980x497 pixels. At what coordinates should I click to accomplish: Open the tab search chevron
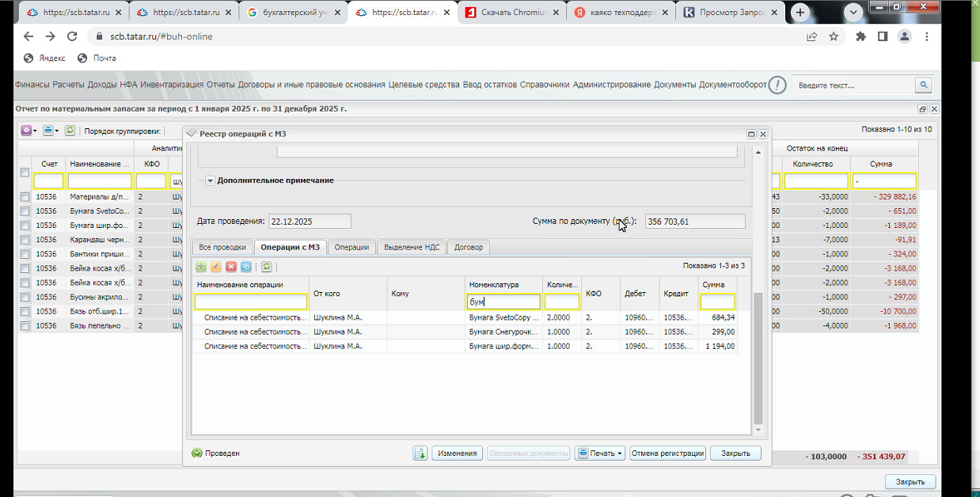pos(853,12)
